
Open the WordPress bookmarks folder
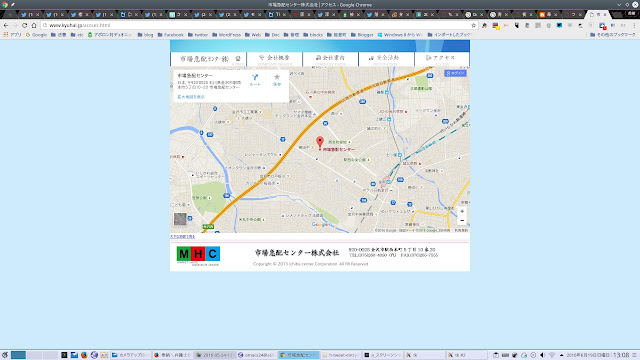coord(227,35)
